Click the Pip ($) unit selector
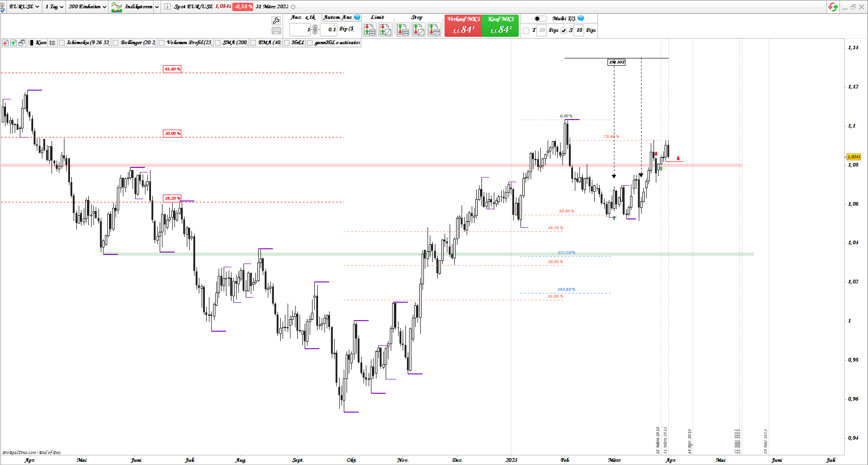 (347, 29)
